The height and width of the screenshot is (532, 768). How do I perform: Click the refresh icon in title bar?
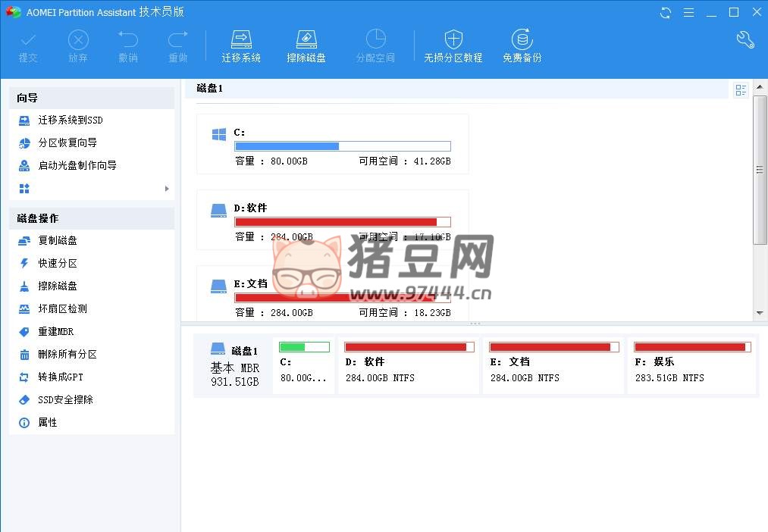coord(666,12)
